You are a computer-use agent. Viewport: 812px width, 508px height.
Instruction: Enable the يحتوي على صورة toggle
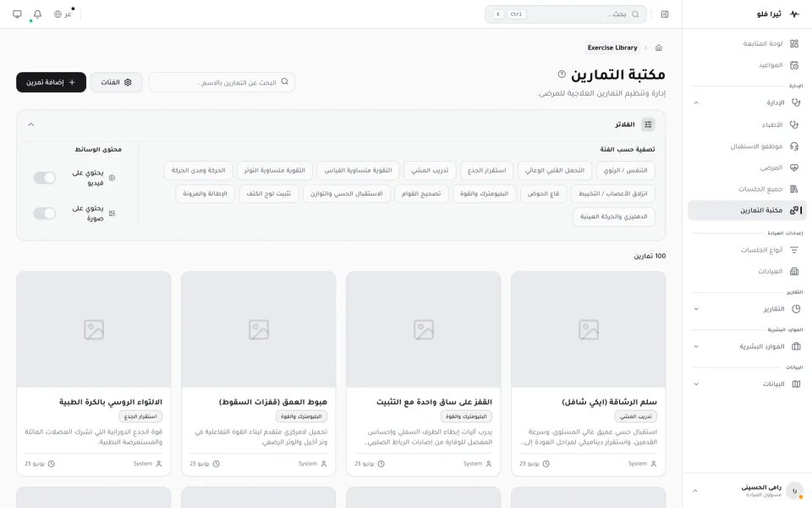45,213
